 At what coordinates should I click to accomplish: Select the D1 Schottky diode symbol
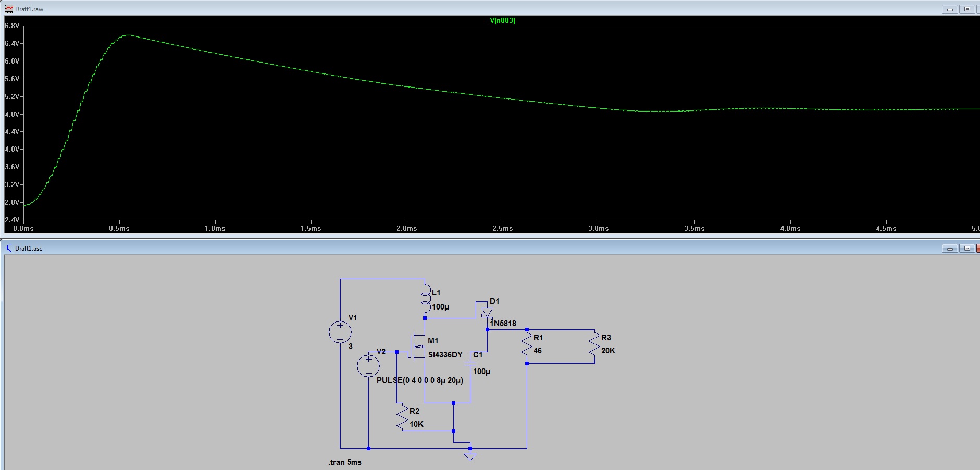pyautogui.click(x=487, y=313)
